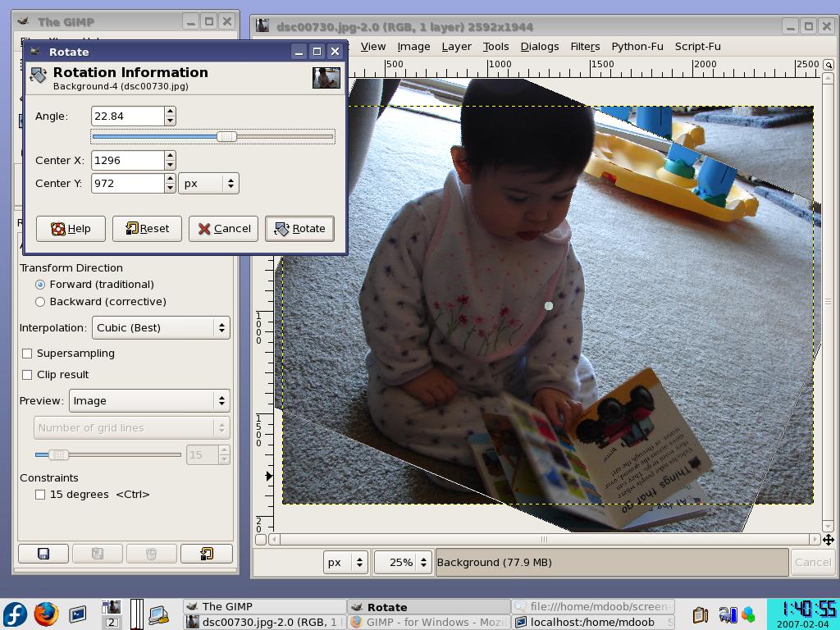Open the terminal launcher in the panel
840x630 pixels.
point(78,614)
